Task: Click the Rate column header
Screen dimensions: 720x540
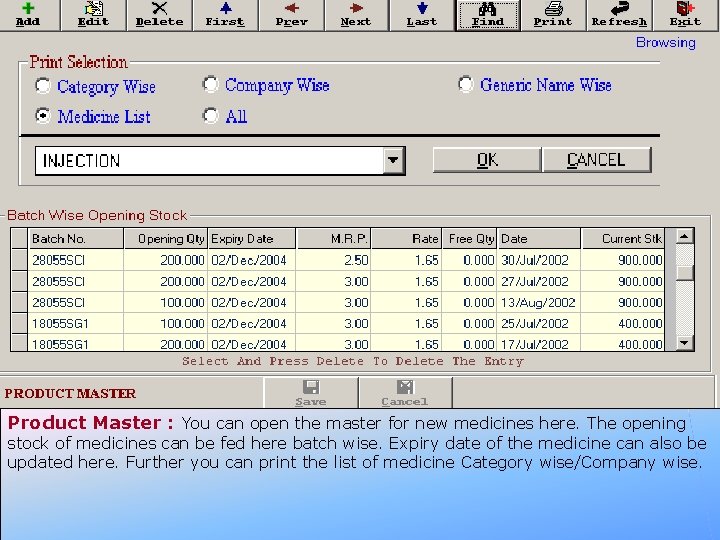Action: [406, 239]
